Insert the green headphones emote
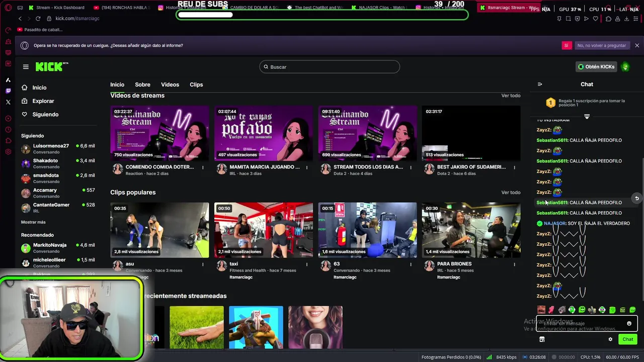The image size is (644, 362). click(572, 310)
